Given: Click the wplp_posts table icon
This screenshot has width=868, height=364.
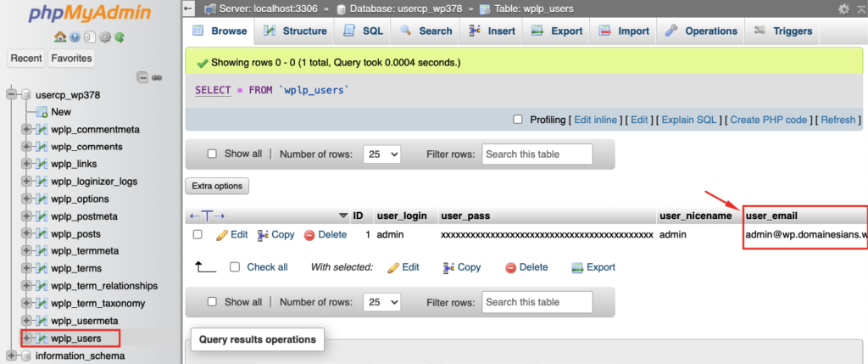Looking at the screenshot, I should coord(42,234).
